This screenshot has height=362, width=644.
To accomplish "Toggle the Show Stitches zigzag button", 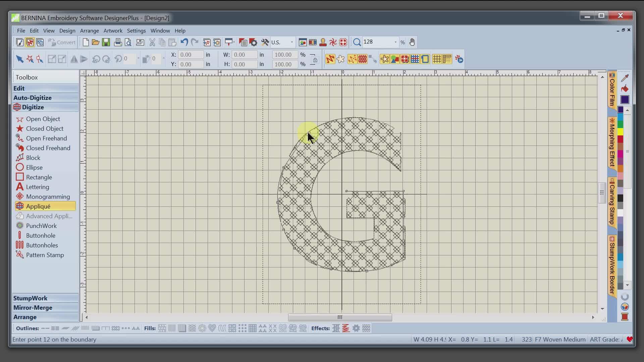I will [x=330, y=59].
